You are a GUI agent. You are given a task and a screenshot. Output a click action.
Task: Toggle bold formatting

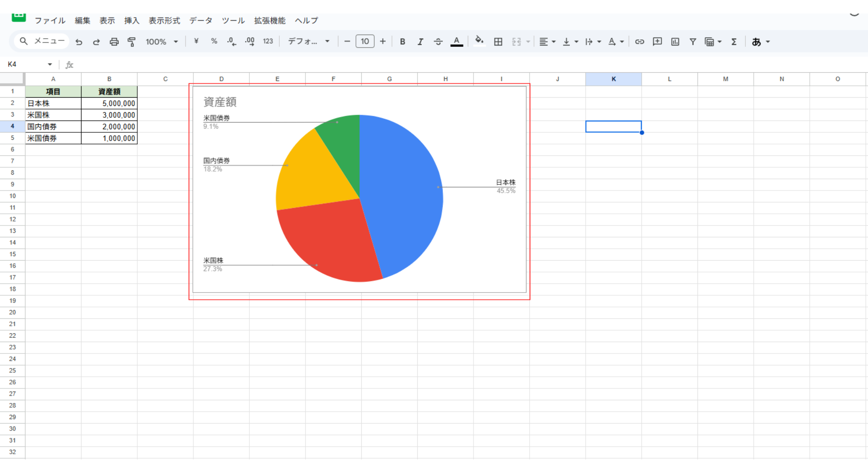(x=402, y=42)
